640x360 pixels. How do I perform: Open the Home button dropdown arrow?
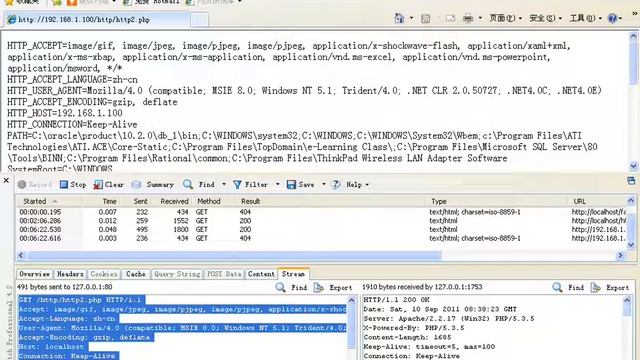411,18
